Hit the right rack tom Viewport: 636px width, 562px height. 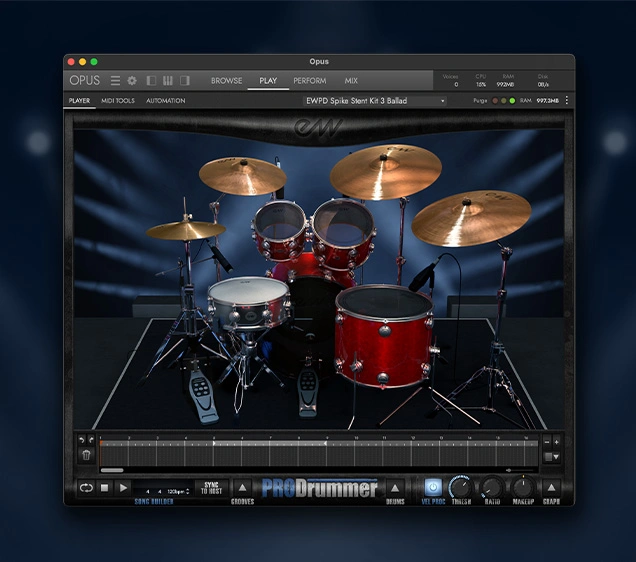[343, 232]
